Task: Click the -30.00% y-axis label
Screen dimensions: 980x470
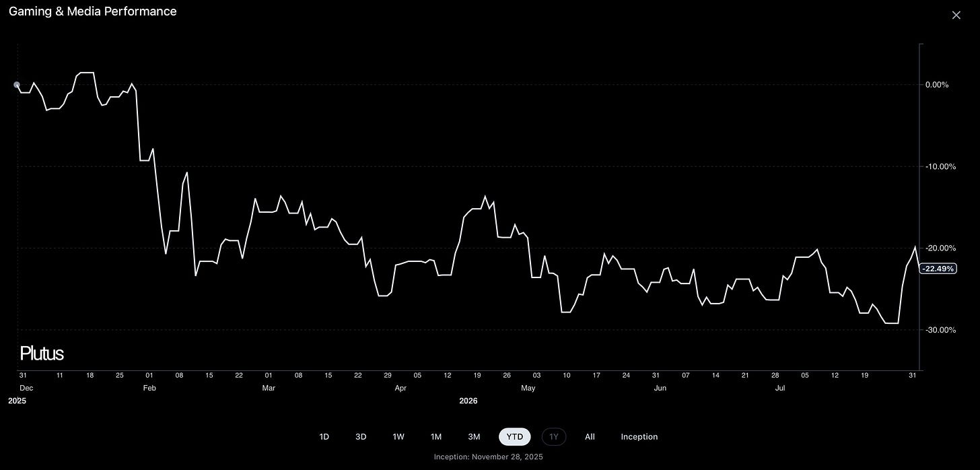Action: click(x=938, y=330)
